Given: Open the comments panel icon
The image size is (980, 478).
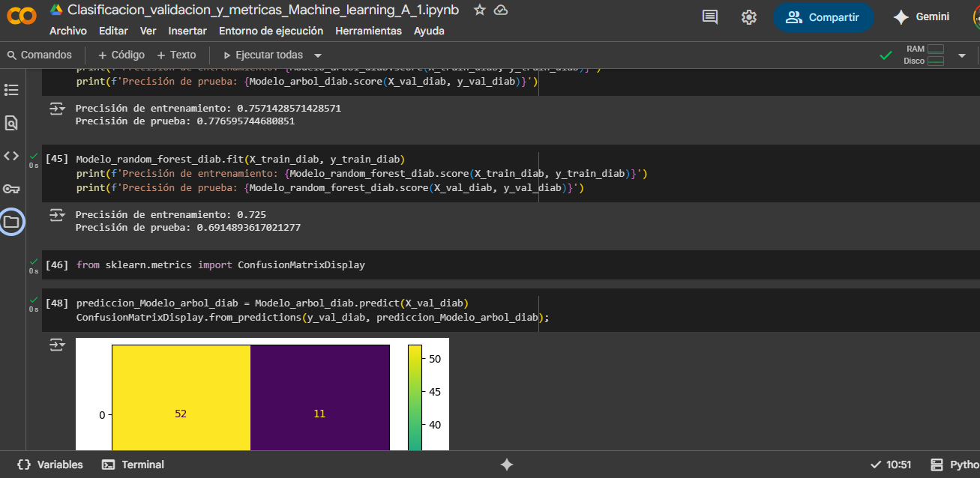Looking at the screenshot, I should (710, 17).
